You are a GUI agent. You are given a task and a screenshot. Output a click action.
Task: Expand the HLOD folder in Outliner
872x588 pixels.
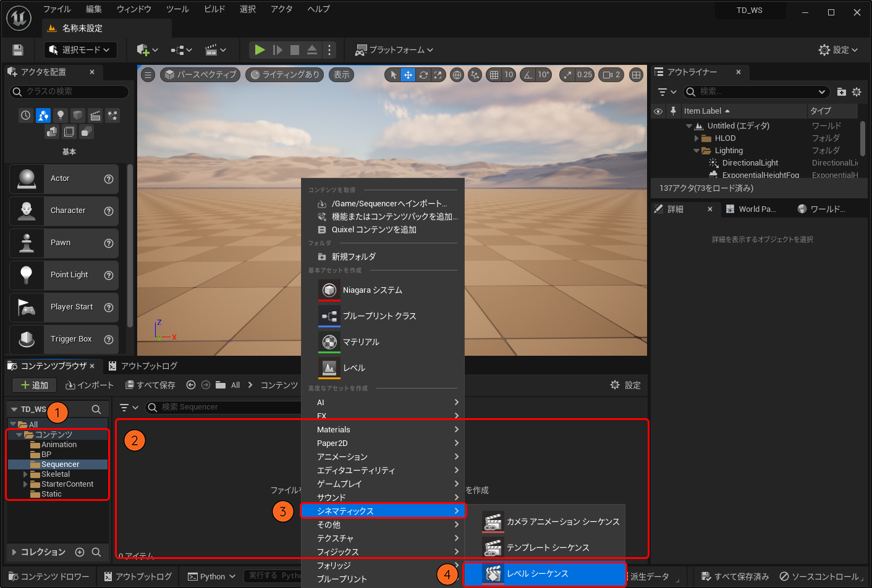[696, 138]
